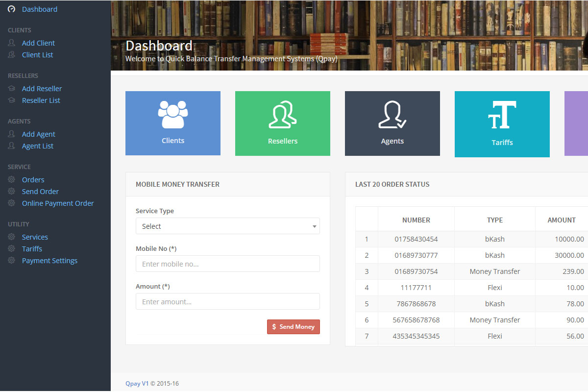Viewport: 588px width, 392px height.
Task: Focus the Amount input field
Action: [x=227, y=301]
